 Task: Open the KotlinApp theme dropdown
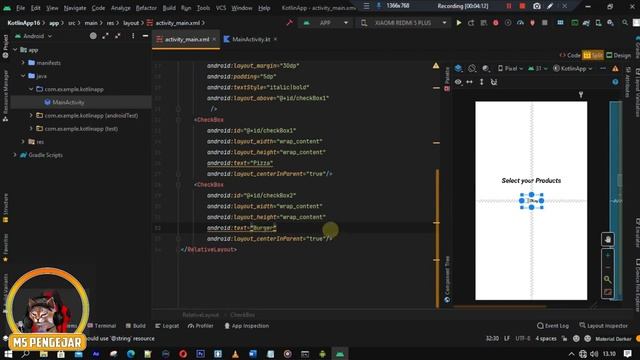[573, 69]
